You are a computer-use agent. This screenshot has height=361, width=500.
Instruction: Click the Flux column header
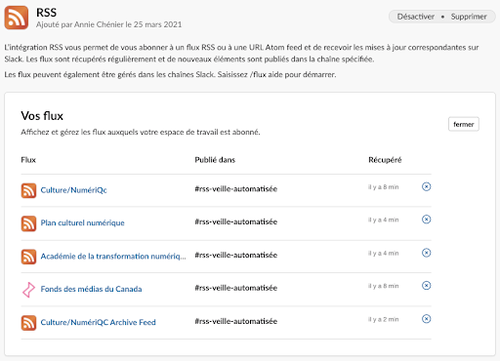28,160
